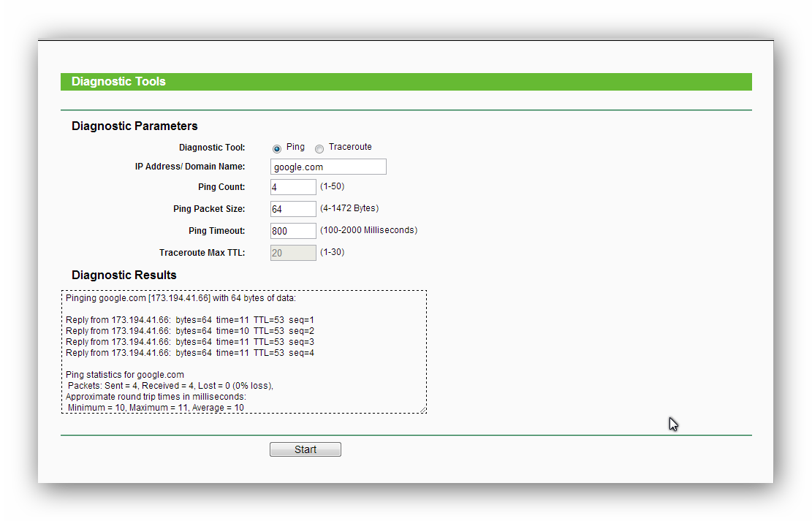Click the Diagnostic Parameters section heading
This screenshot has height=521, width=812.
[x=134, y=126]
